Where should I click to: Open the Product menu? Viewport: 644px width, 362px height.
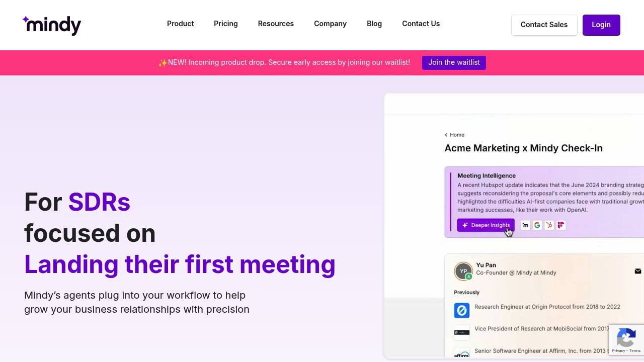180,24
